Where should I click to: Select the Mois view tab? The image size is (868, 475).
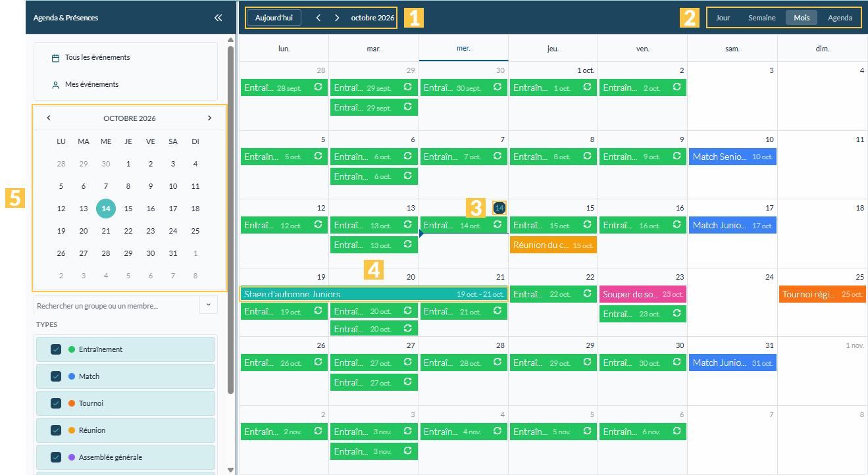pos(802,18)
